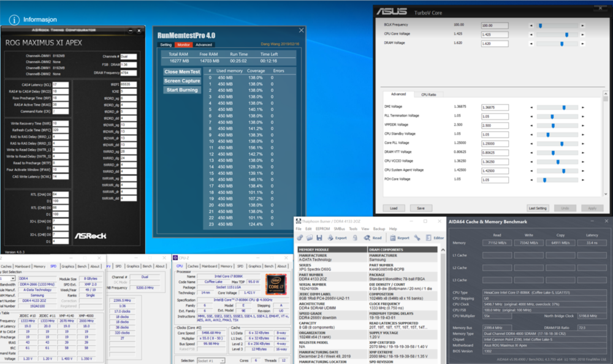Click the CAS# Latency (tCL) field in Timing Configurator
613x364 pixels.
click(60, 85)
